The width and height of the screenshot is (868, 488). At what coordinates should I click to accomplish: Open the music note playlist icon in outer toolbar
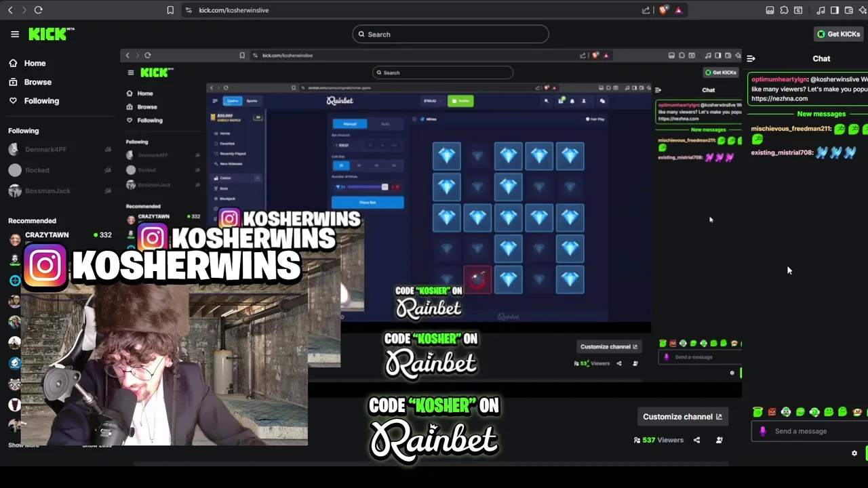click(821, 10)
